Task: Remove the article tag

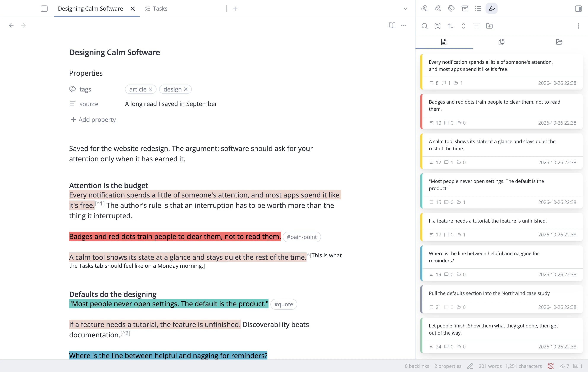Action: coord(150,89)
